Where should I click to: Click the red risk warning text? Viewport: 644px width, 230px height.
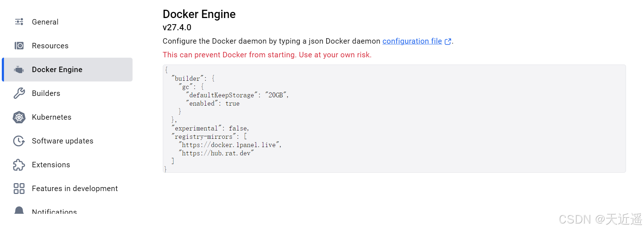pos(267,55)
